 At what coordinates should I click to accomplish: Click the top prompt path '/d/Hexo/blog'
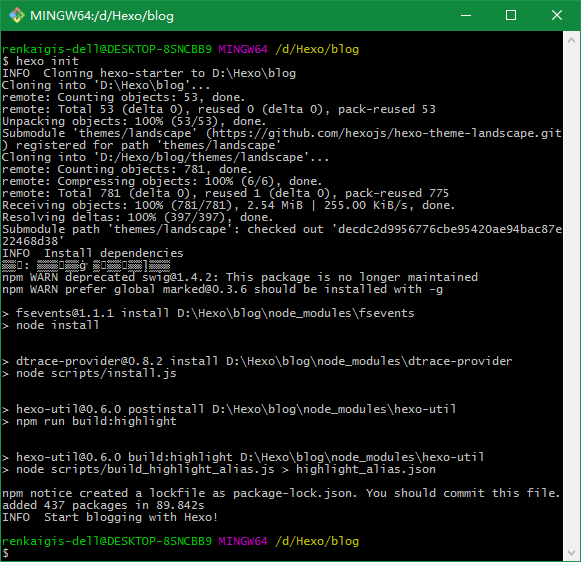(317, 49)
